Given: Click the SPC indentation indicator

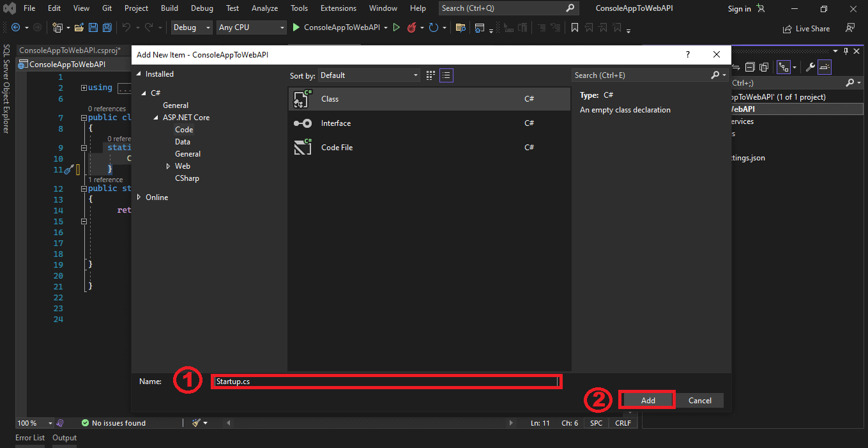Looking at the screenshot, I should (596, 423).
